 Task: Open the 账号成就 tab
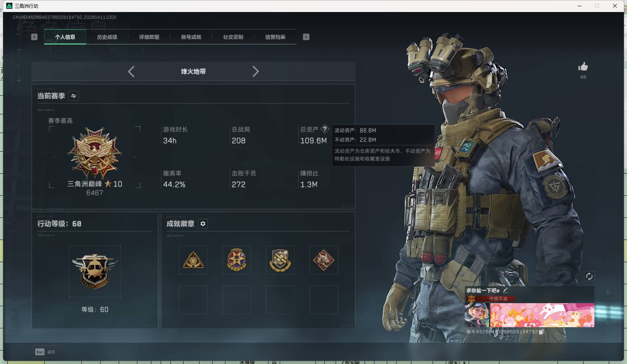click(191, 37)
